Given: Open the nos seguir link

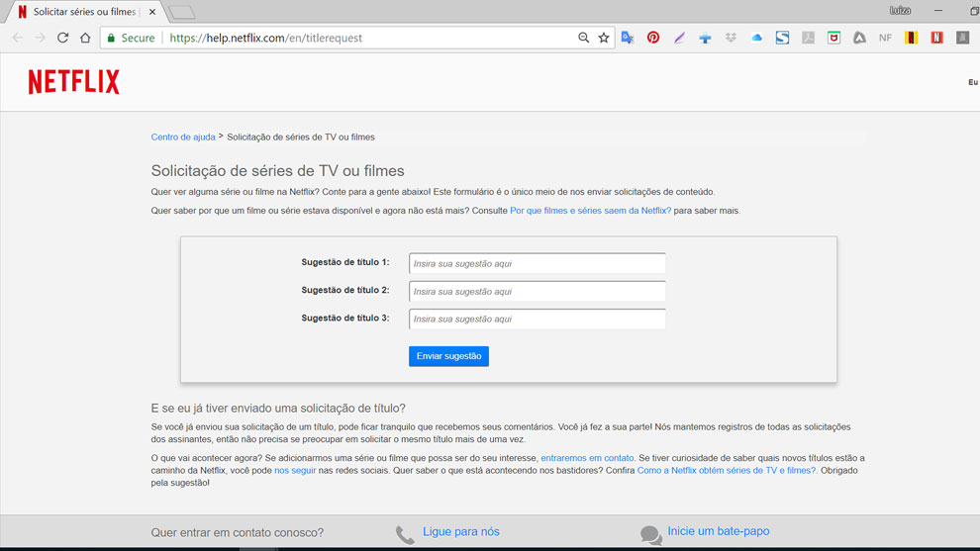Looking at the screenshot, I should [295, 471].
